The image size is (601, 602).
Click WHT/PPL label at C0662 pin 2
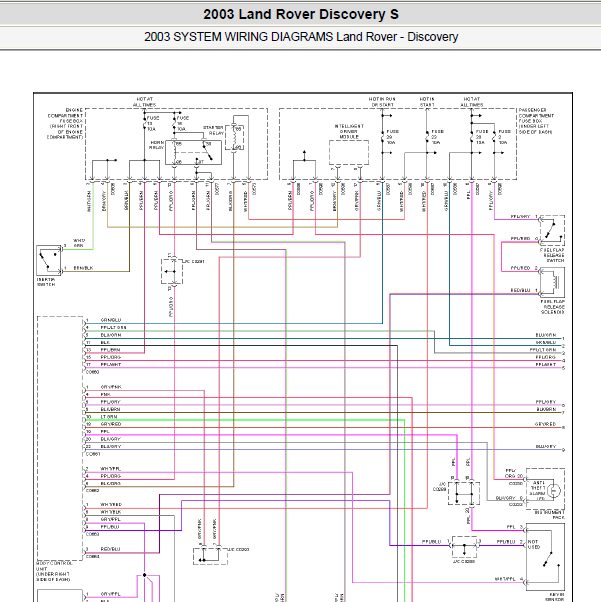point(110,469)
